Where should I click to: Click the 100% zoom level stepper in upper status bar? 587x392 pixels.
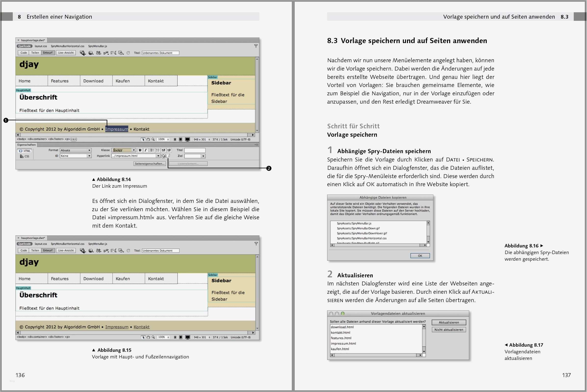168,139
